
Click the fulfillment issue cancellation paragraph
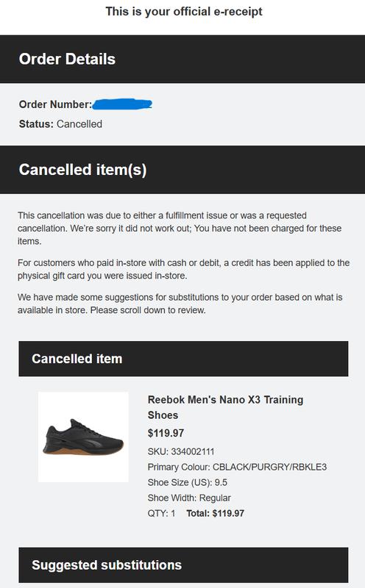tap(180, 229)
